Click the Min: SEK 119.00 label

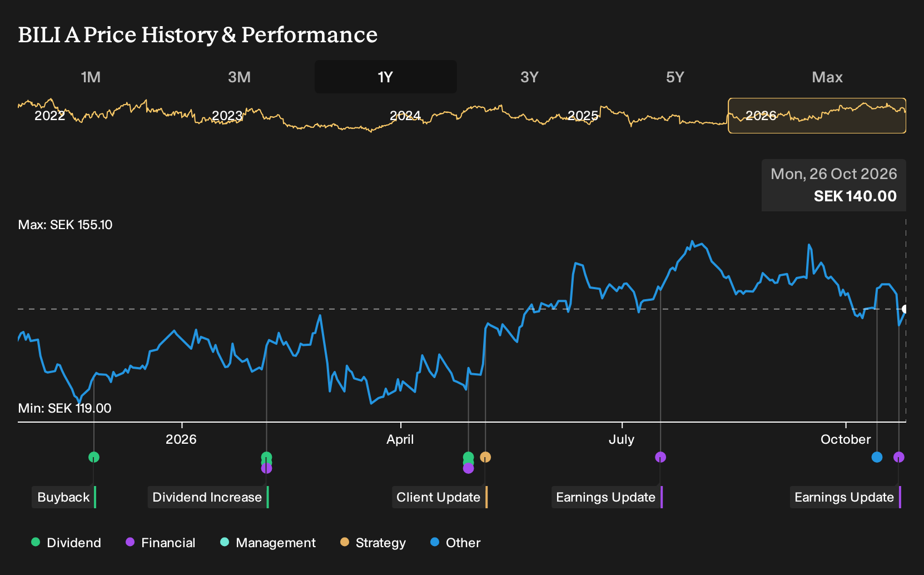pyautogui.click(x=64, y=408)
